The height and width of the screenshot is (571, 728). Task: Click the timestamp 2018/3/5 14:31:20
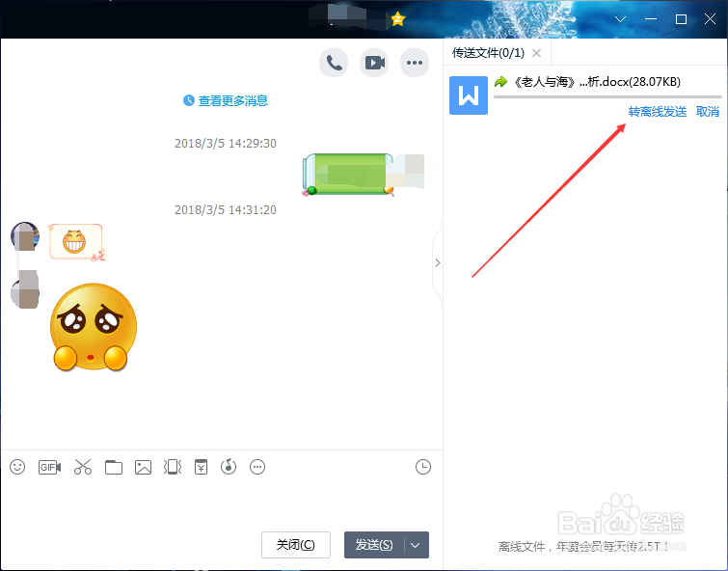[x=226, y=210]
